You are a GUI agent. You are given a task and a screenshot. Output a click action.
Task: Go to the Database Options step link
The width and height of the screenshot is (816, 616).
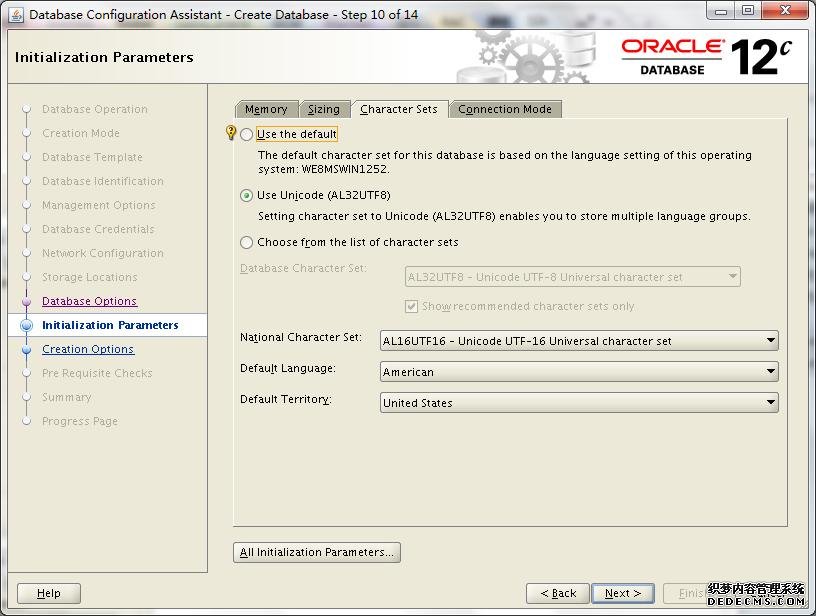tap(89, 301)
